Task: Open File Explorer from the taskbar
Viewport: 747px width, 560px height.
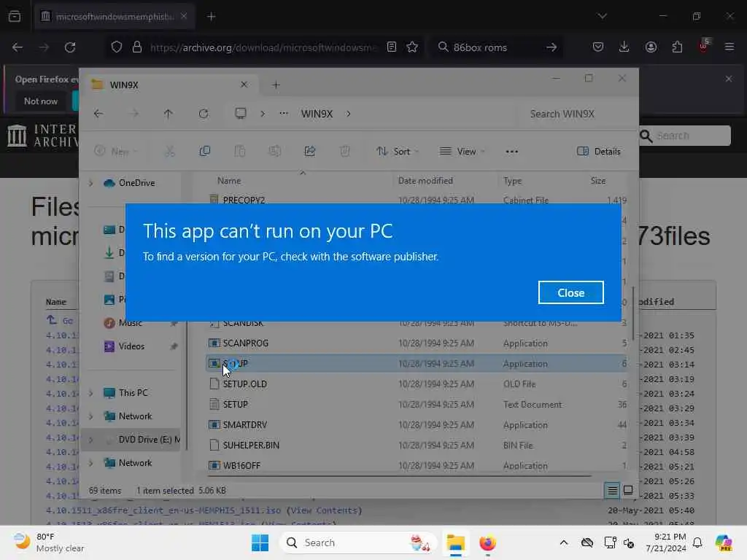Action: pyautogui.click(x=455, y=542)
